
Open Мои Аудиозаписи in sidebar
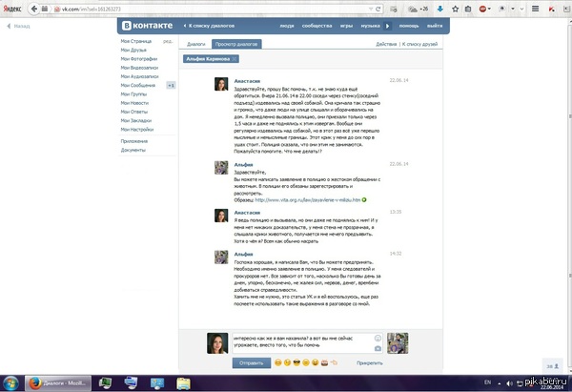140,76
